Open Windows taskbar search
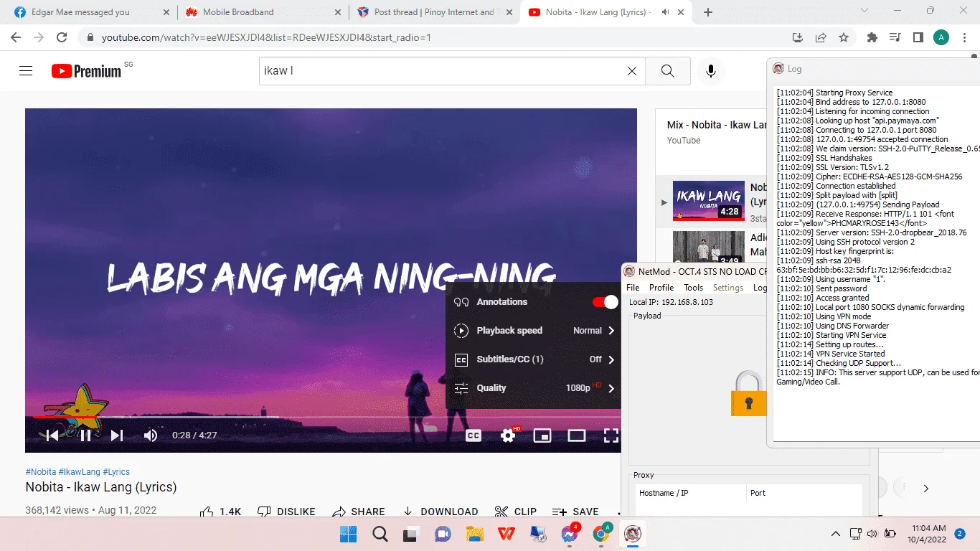Screen dimensions: 980x551 pos(380,534)
